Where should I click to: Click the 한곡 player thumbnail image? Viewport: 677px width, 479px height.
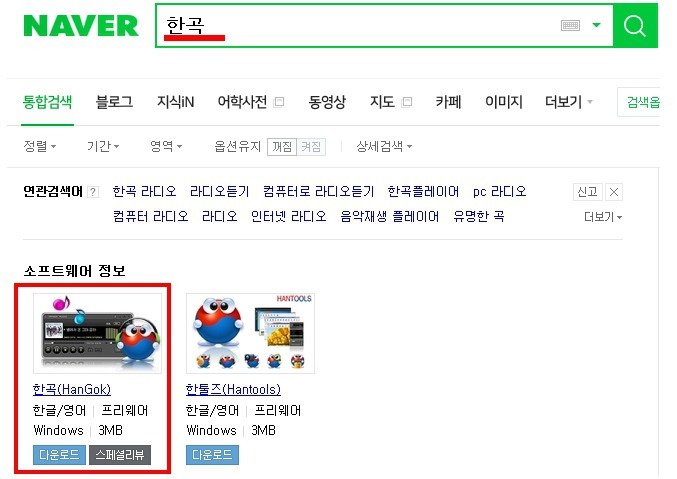point(98,333)
